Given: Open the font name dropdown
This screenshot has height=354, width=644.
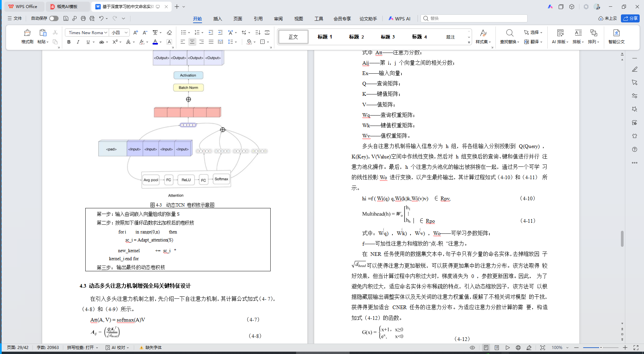Looking at the screenshot, I should [x=106, y=32].
